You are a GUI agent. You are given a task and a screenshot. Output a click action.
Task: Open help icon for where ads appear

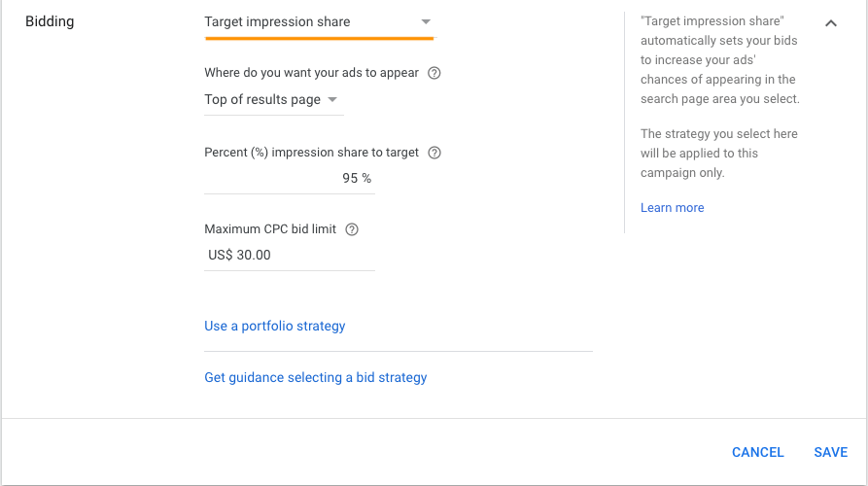(434, 73)
